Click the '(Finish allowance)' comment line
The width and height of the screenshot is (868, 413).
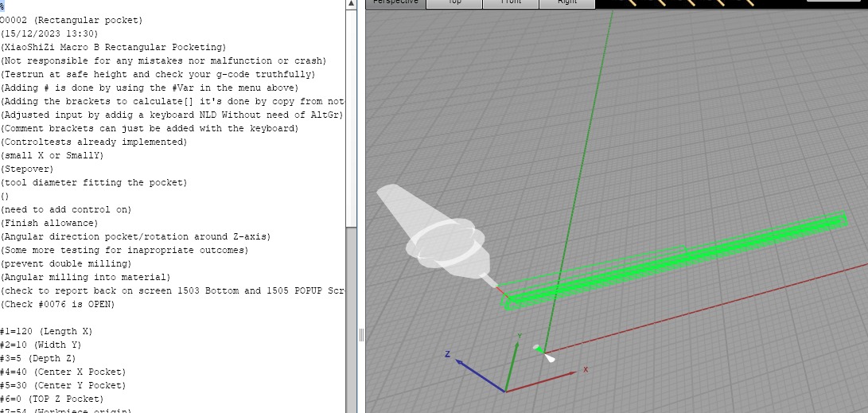click(x=49, y=223)
